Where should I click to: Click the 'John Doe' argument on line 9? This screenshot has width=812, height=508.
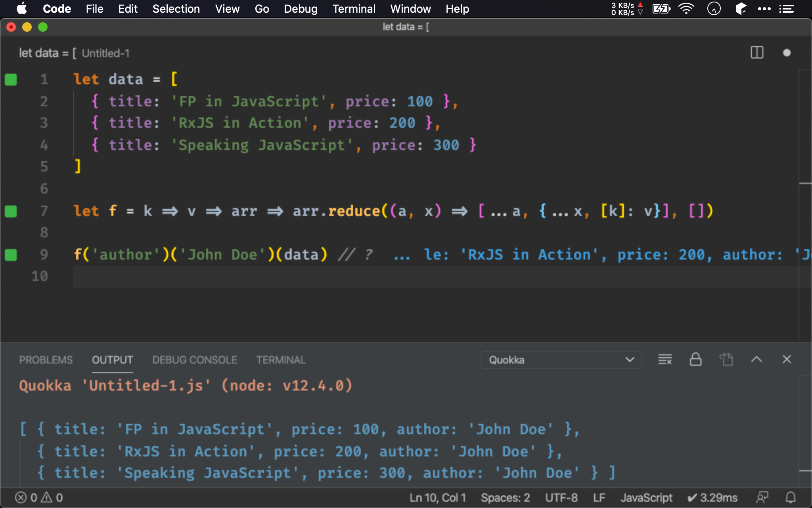click(222, 255)
